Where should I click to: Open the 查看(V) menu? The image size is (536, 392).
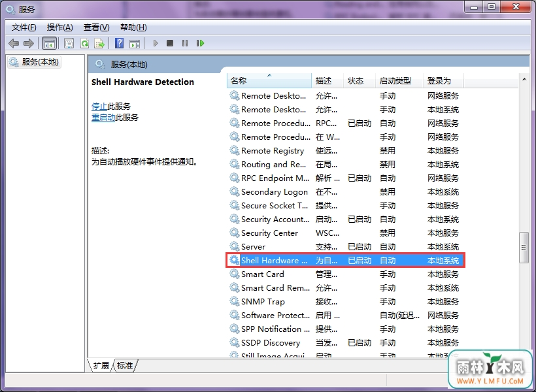(96, 27)
